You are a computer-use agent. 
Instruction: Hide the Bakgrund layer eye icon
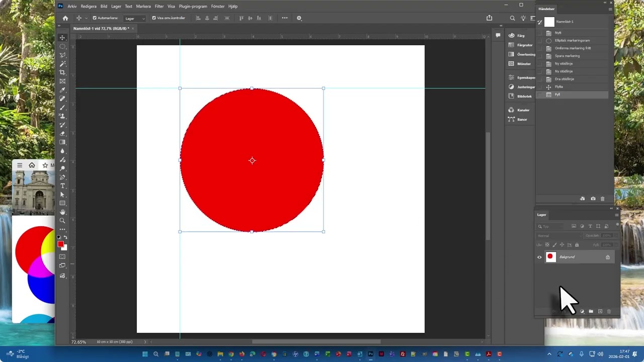pyautogui.click(x=539, y=257)
